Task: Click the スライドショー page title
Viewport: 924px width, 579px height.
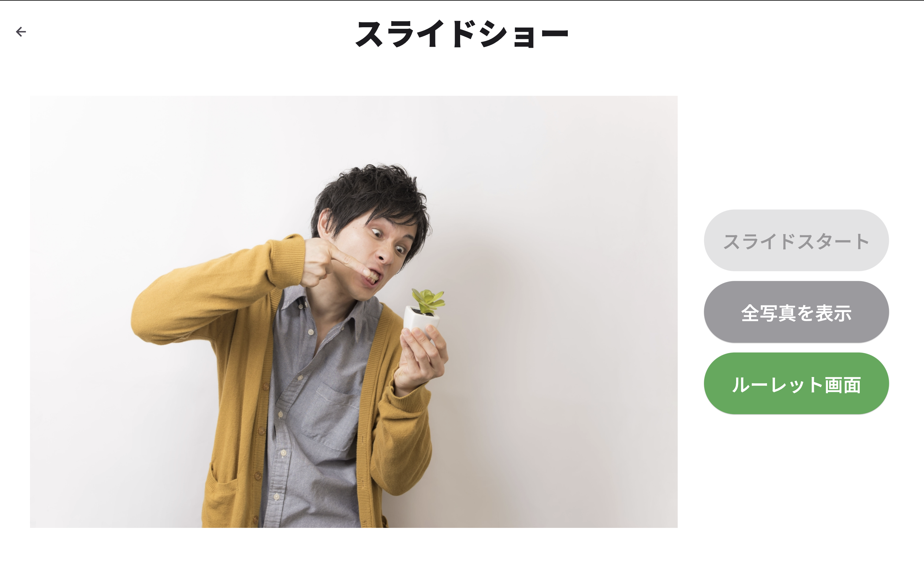Action: coord(462,35)
